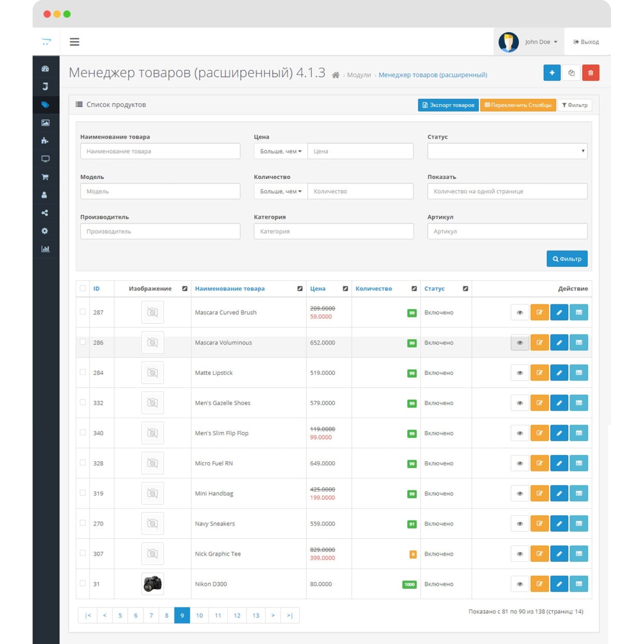Open the quantity comparison 'Больше, чем' dropdown

pos(281,191)
